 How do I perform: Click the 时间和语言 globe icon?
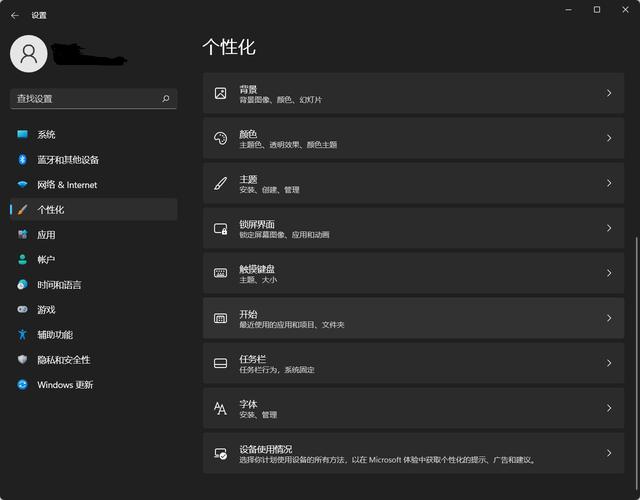pos(22,284)
